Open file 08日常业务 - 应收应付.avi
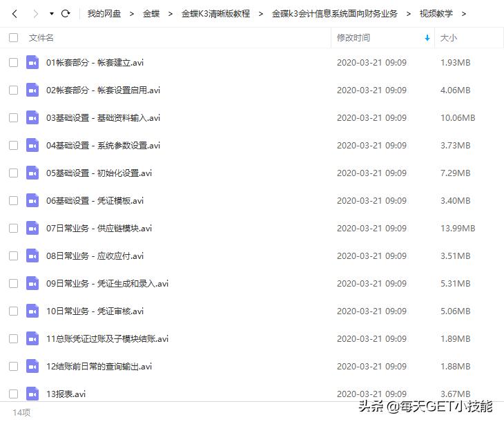Screen dimensions: 504x424 coord(95,256)
